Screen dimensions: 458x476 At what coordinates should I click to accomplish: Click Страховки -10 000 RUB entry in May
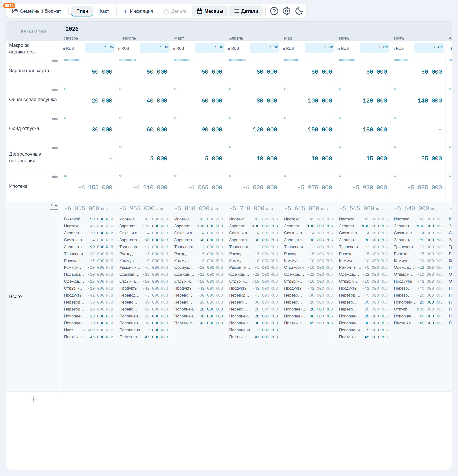pyautogui.click(x=308, y=267)
